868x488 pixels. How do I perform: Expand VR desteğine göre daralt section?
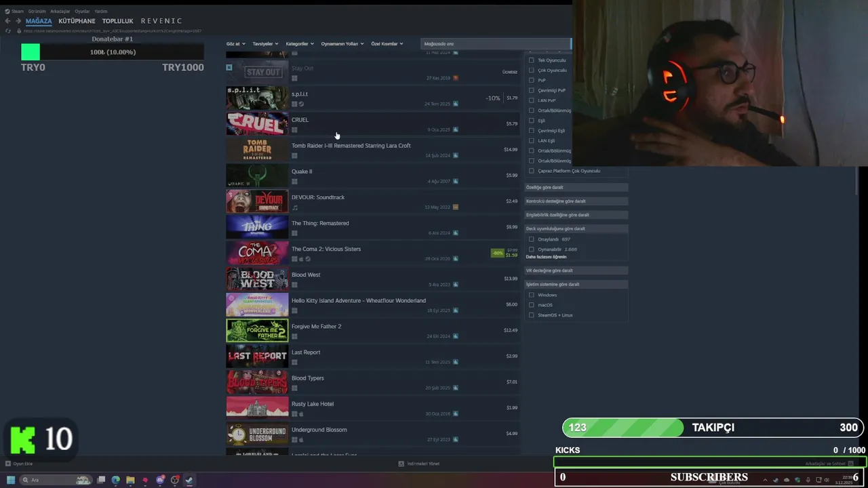coord(576,270)
